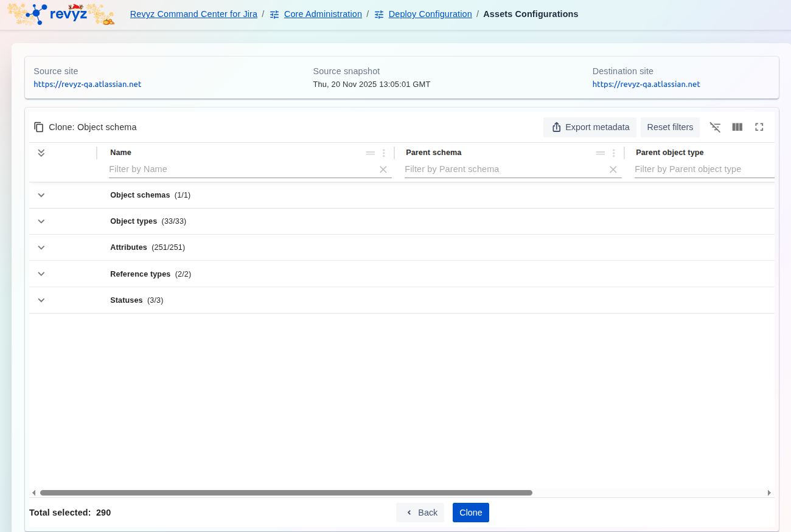
Task: Expand the Object schemas group
Action: point(41,195)
